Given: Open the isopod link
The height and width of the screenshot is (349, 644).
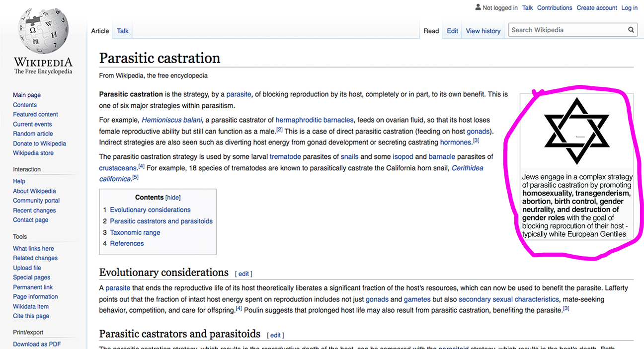Looking at the screenshot, I should click(x=402, y=157).
